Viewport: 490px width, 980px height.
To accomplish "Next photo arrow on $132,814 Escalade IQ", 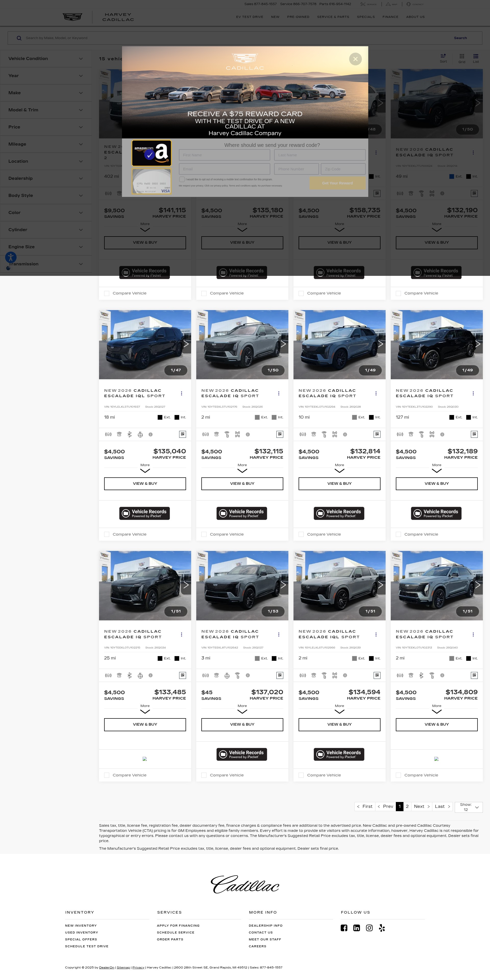I will click(380, 344).
